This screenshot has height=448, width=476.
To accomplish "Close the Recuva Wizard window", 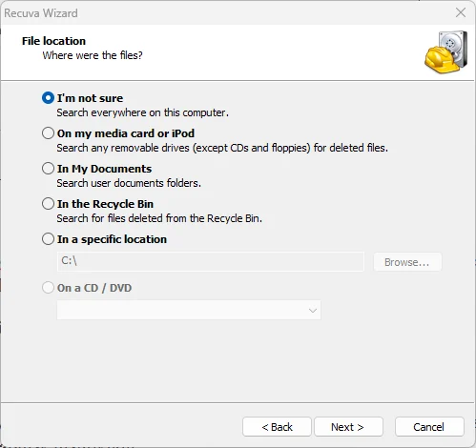I will tap(461, 13).
